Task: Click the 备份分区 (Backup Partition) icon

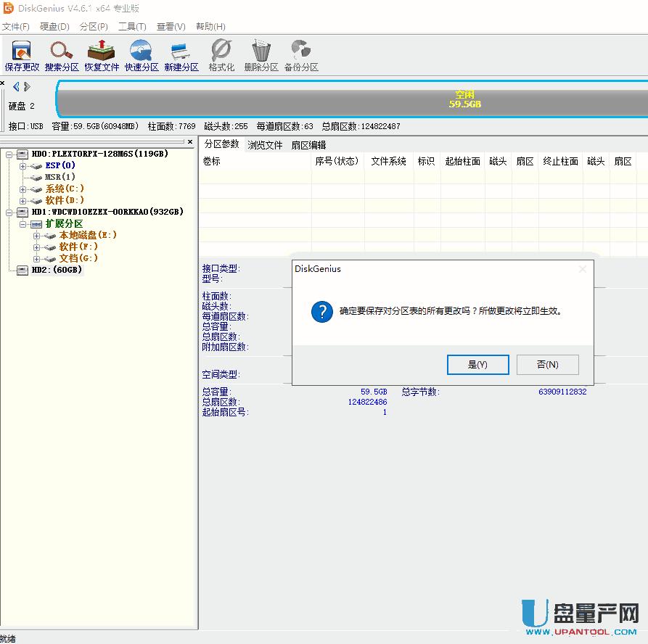Action: pyautogui.click(x=301, y=55)
